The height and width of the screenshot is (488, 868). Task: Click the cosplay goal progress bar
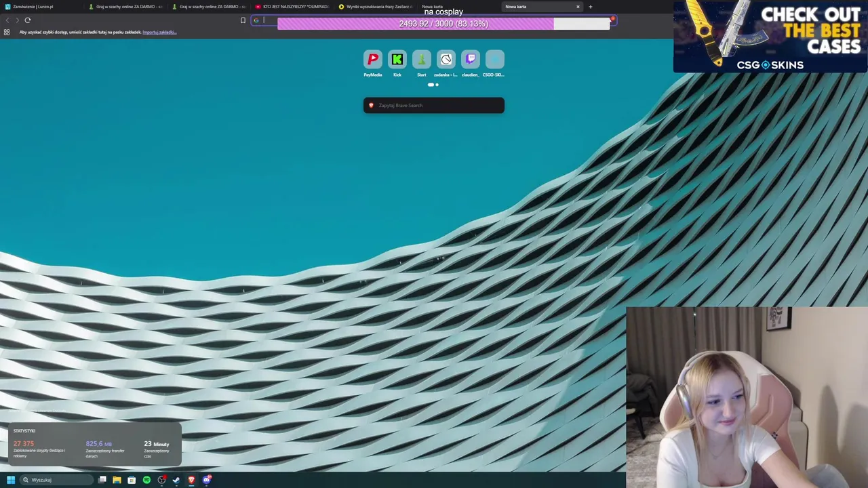coord(443,24)
